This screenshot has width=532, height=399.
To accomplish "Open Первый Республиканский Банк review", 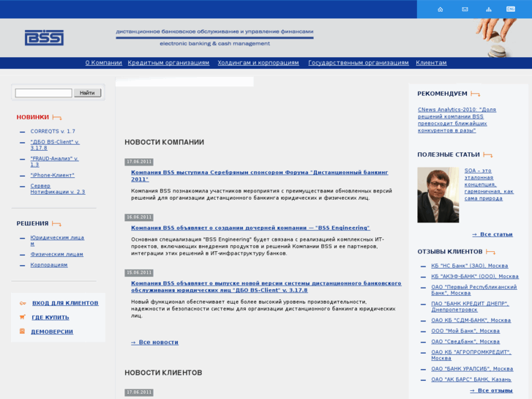I will click(474, 290).
